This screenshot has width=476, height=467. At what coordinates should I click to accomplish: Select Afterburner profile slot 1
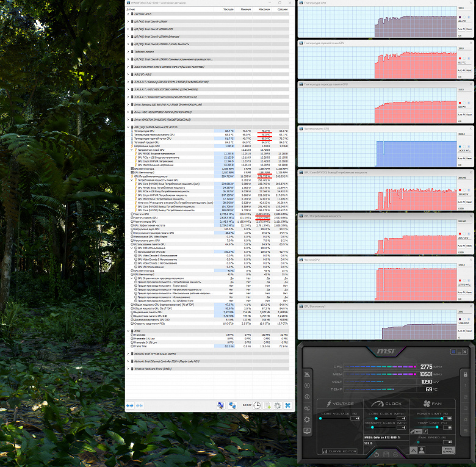click(x=466, y=386)
